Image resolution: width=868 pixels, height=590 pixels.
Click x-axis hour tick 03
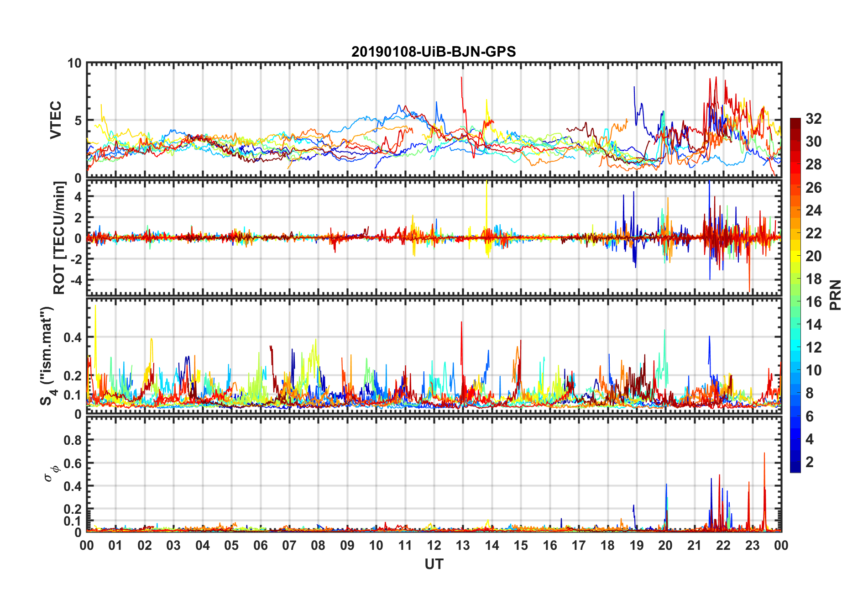coord(173,545)
